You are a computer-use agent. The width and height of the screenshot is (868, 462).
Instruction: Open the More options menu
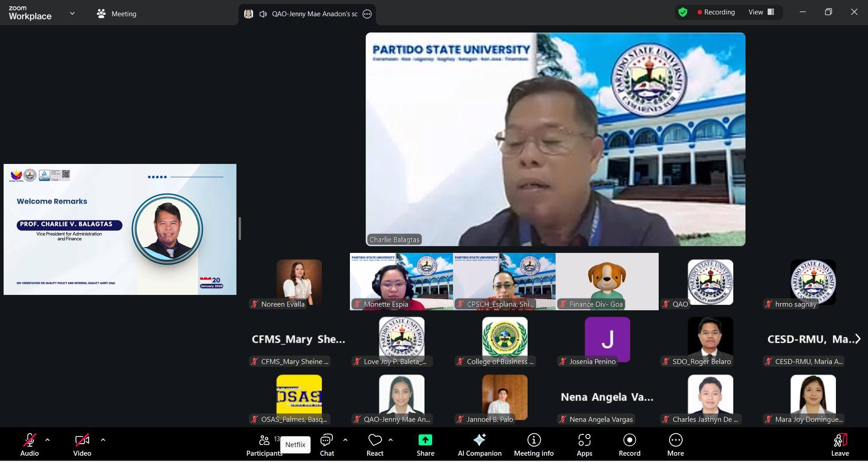click(x=675, y=445)
